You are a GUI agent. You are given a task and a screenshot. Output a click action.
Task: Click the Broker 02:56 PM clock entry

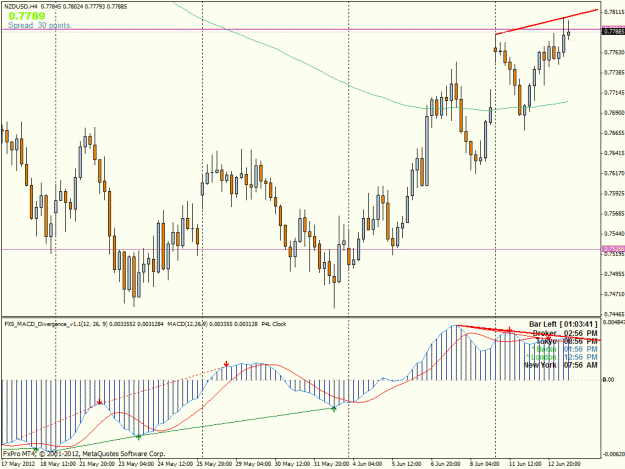coord(565,333)
